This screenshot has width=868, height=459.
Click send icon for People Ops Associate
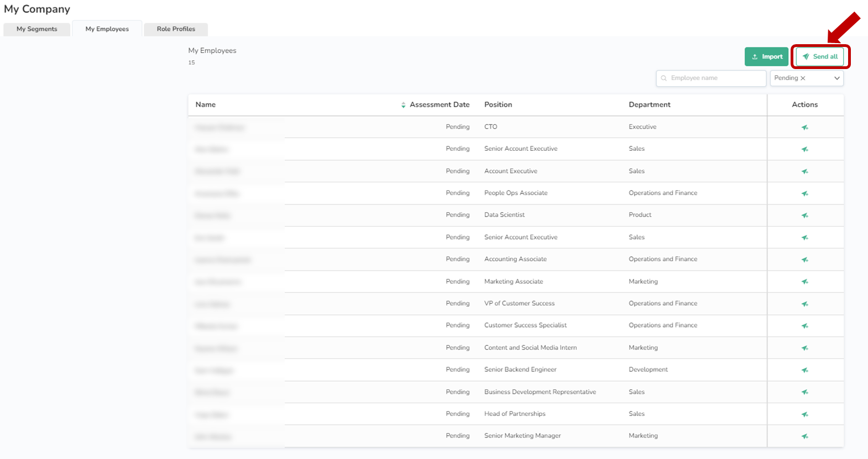(804, 193)
